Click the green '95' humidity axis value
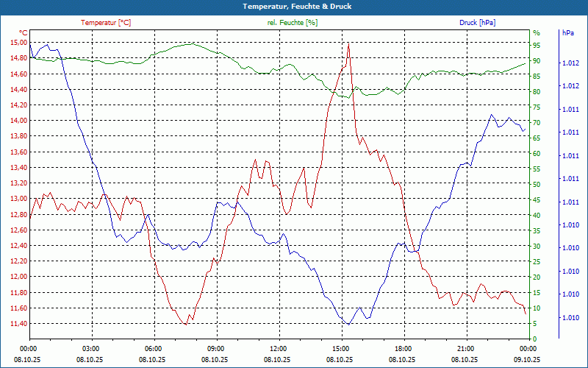This screenshot has width=588, height=368. pyautogui.click(x=537, y=46)
